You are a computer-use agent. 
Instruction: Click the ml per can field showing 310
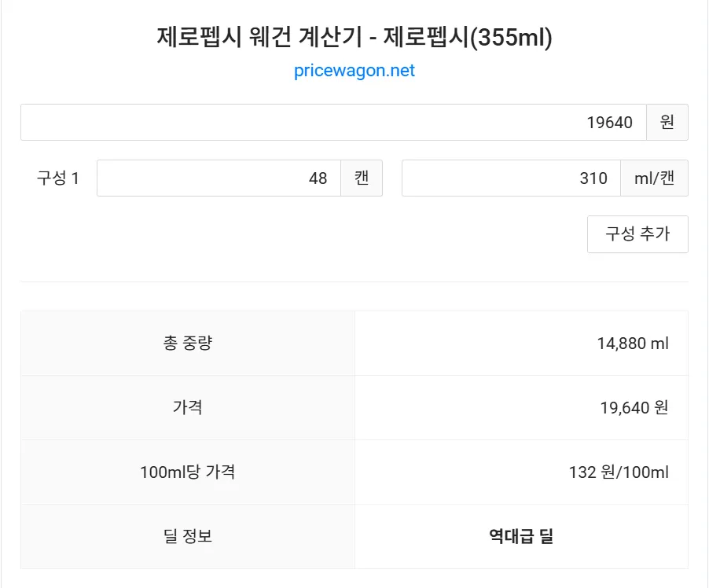pos(512,178)
